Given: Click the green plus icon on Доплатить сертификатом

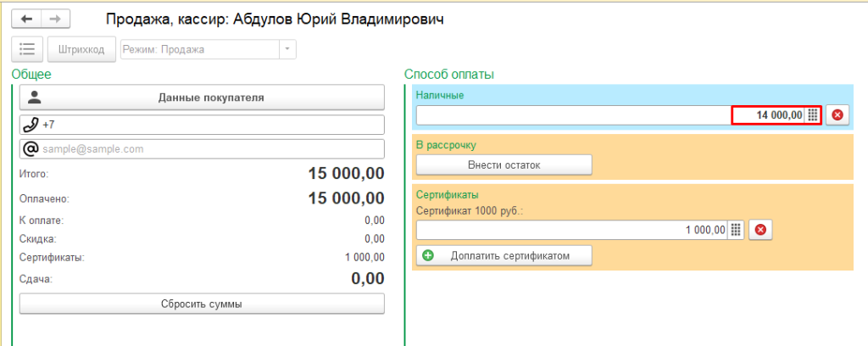Looking at the screenshot, I should [x=428, y=256].
